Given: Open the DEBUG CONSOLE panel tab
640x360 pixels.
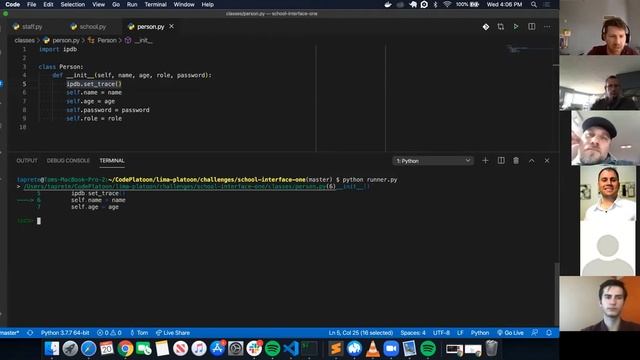Looking at the screenshot, I should (x=68, y=161).
